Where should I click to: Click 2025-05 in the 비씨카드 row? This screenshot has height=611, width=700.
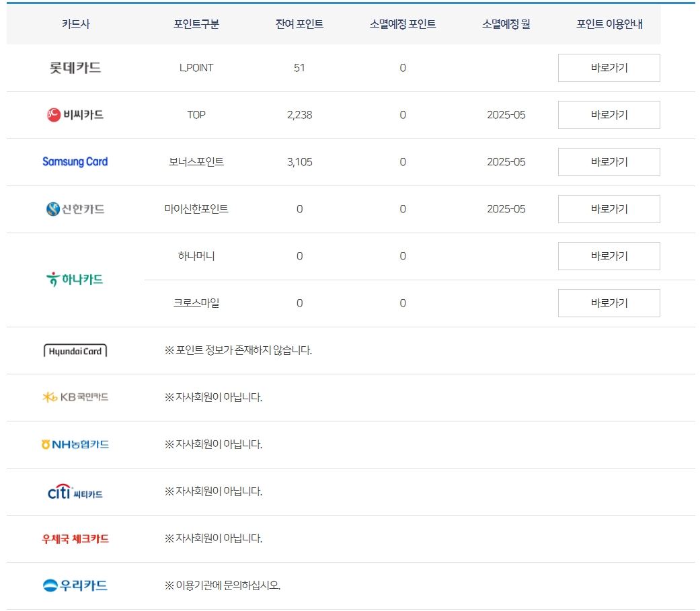click(x=506, y=115)
